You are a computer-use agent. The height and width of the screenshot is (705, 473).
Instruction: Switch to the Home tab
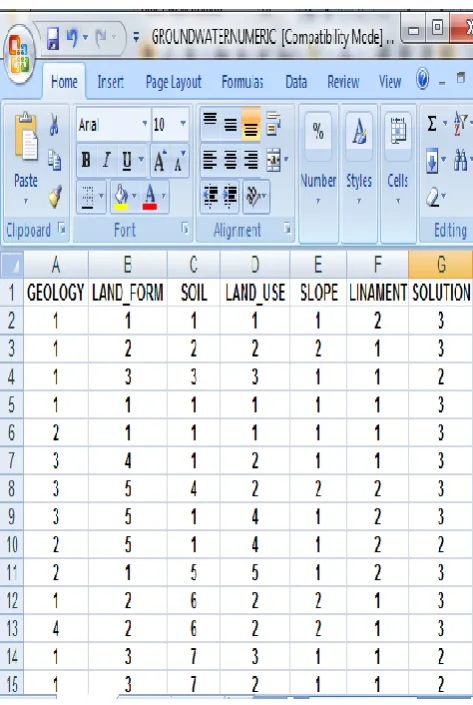point(64,82)
